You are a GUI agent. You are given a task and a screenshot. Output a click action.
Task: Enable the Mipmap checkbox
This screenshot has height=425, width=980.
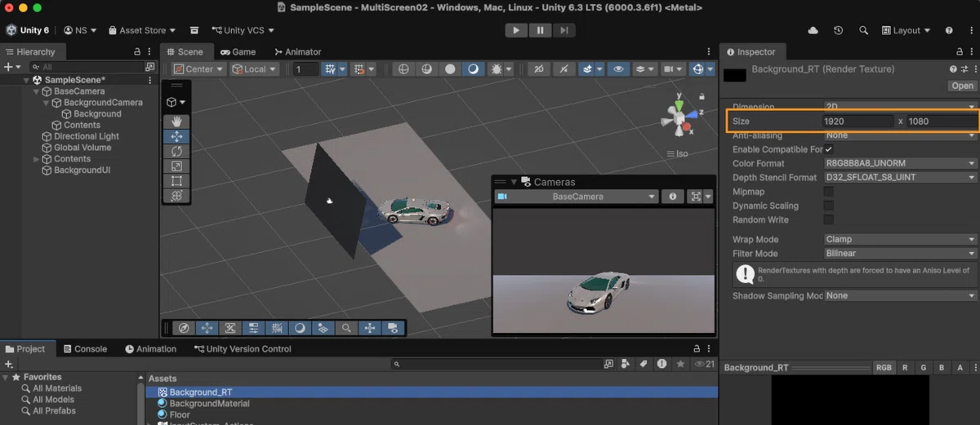click(x=829, y=192)
